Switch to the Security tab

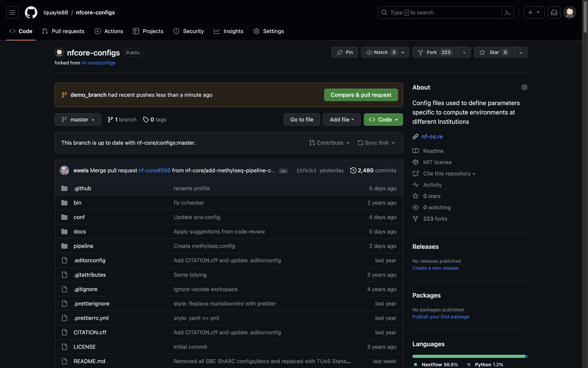(x=189, y=31)
